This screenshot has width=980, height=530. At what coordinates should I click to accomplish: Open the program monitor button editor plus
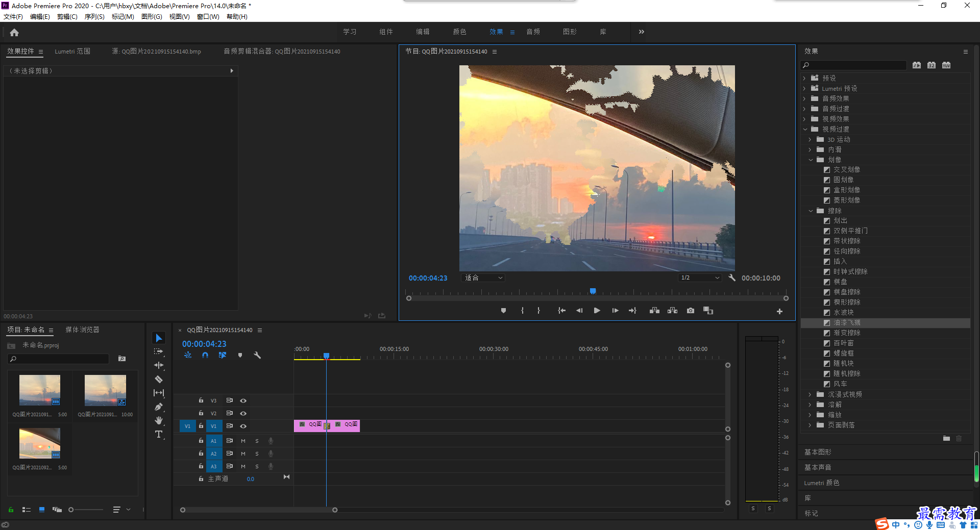(x=779, y=311)
